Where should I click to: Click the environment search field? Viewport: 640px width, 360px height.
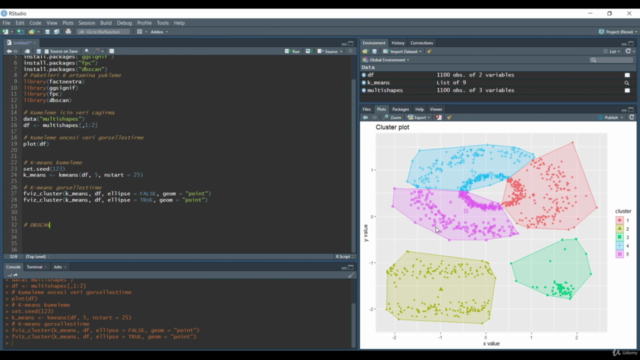pos(611,60)
